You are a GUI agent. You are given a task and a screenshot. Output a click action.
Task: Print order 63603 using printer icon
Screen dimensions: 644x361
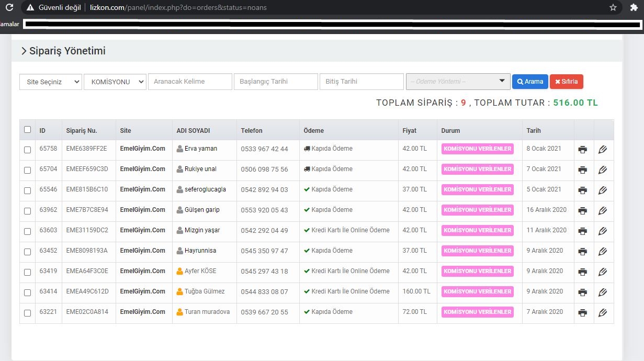click(582, 231)
